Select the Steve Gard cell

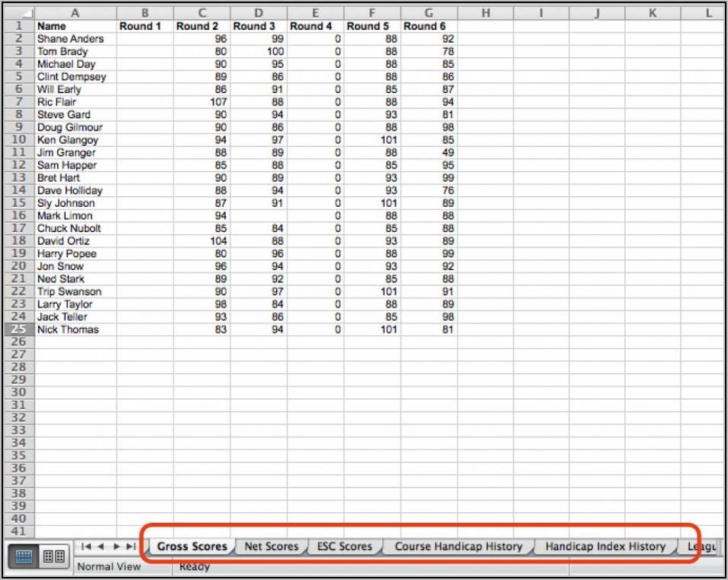pyautogui.click(x=76, y=114)
